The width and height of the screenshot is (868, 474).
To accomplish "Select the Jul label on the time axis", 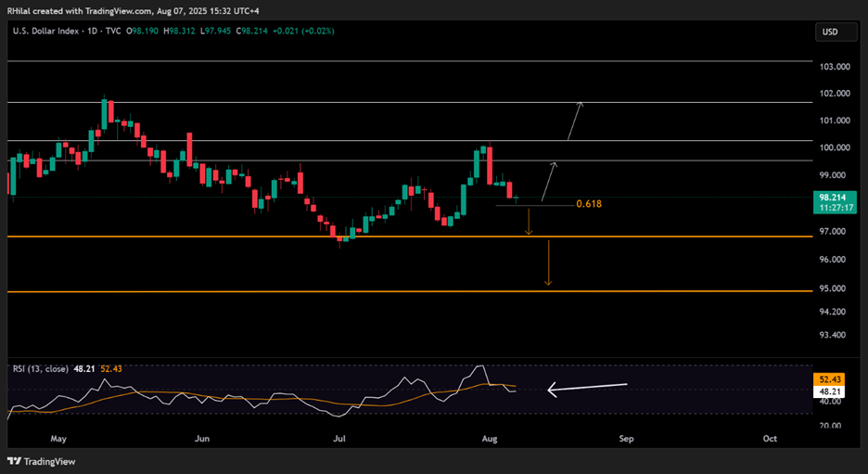I will pos(339,437).
